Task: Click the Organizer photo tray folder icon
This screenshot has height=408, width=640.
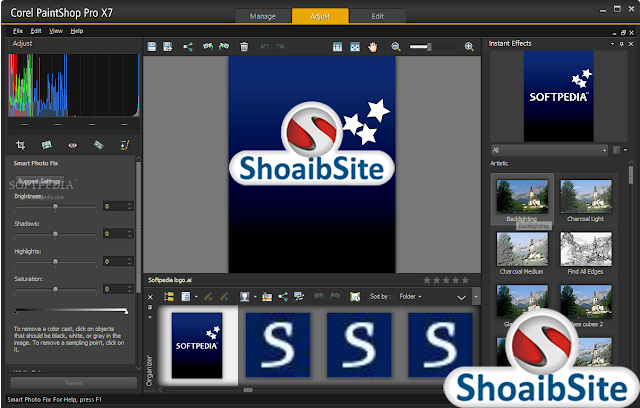Action: point(267,297)
